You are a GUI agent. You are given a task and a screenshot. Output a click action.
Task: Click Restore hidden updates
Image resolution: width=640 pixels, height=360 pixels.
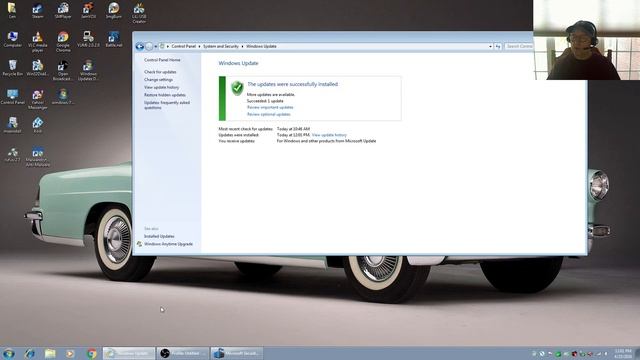(164, 95)
